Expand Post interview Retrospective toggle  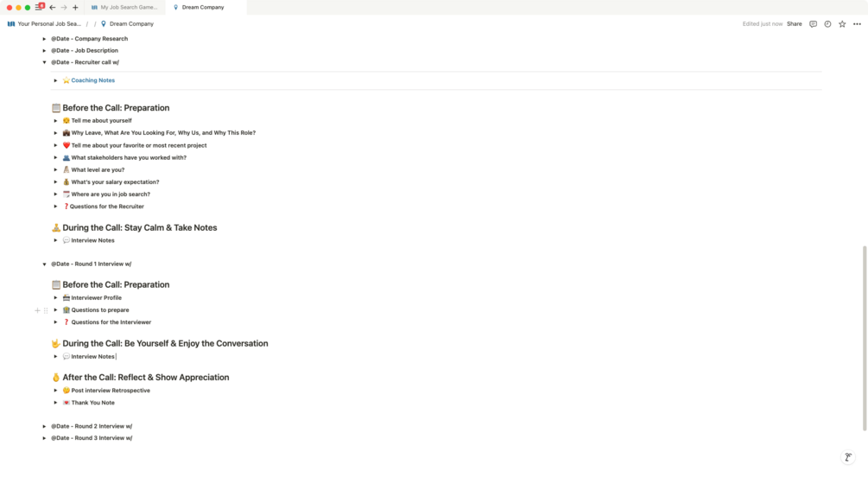[x=55, y=391]
